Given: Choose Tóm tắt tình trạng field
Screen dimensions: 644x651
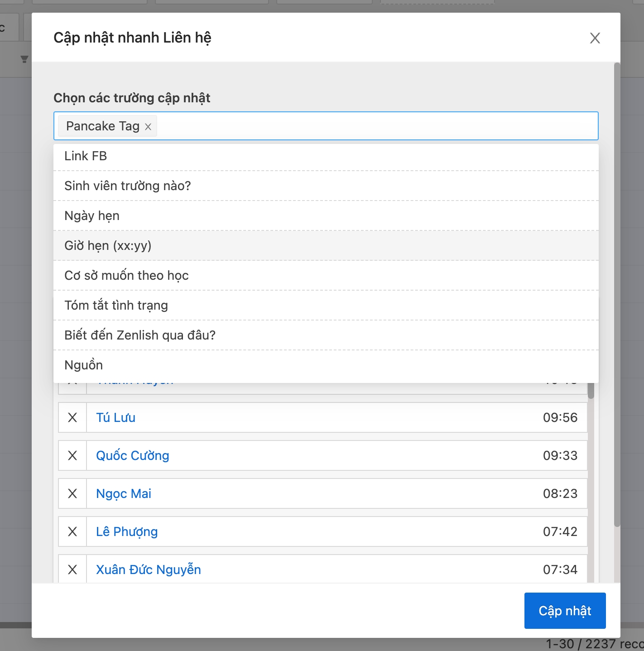Looking at the screenshot, I should click(116, 306).
